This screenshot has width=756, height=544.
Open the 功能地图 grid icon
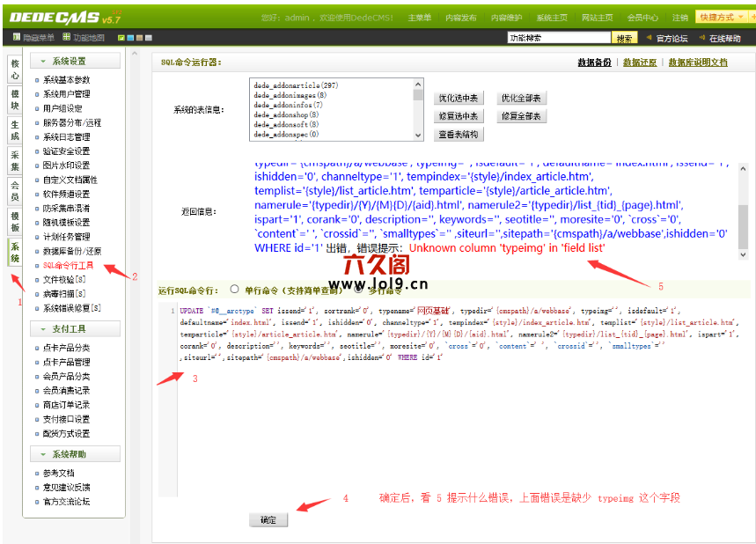(67, 37)
